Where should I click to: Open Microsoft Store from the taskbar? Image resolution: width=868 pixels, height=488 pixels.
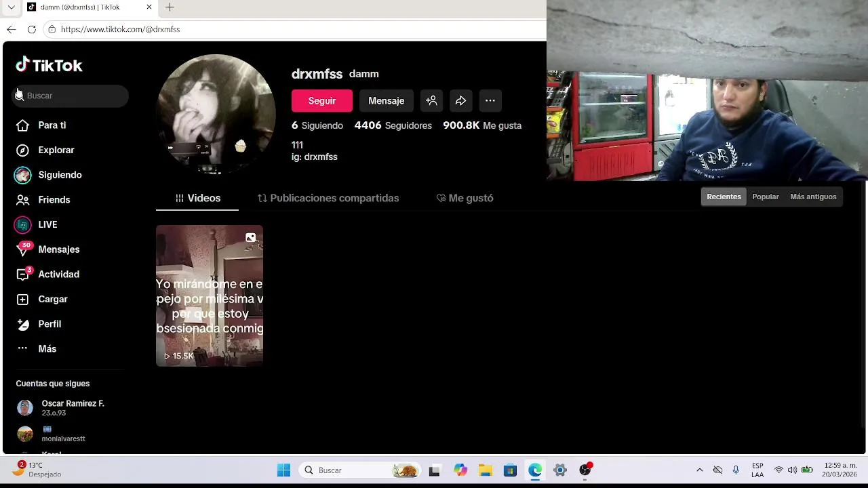click(x=510, y=470)
